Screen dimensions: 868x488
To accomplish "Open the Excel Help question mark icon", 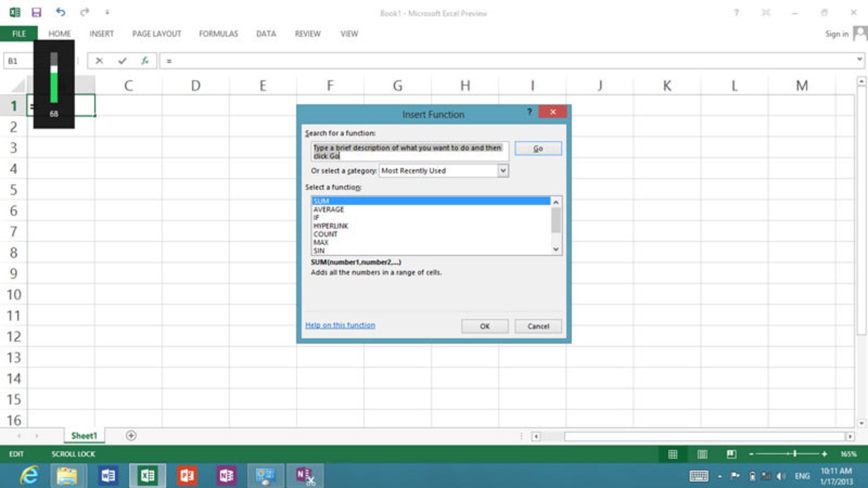I will (736, 13).
